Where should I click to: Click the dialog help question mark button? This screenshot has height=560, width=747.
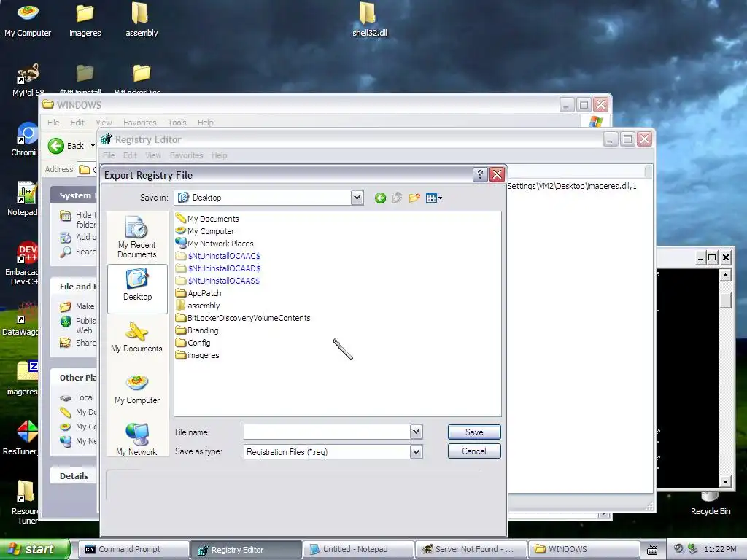coord(480,175)
